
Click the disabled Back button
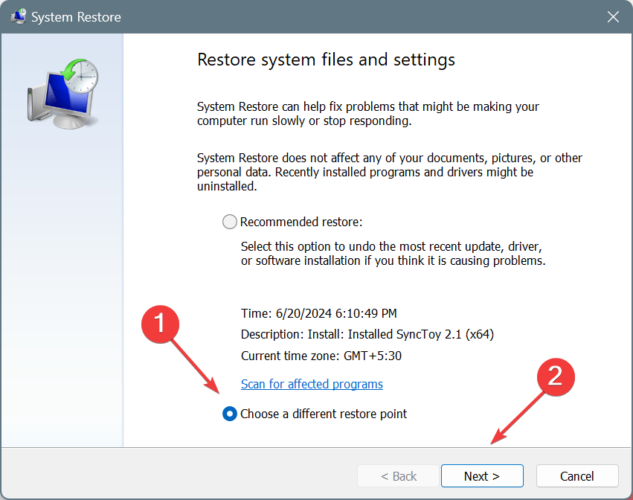398,476
